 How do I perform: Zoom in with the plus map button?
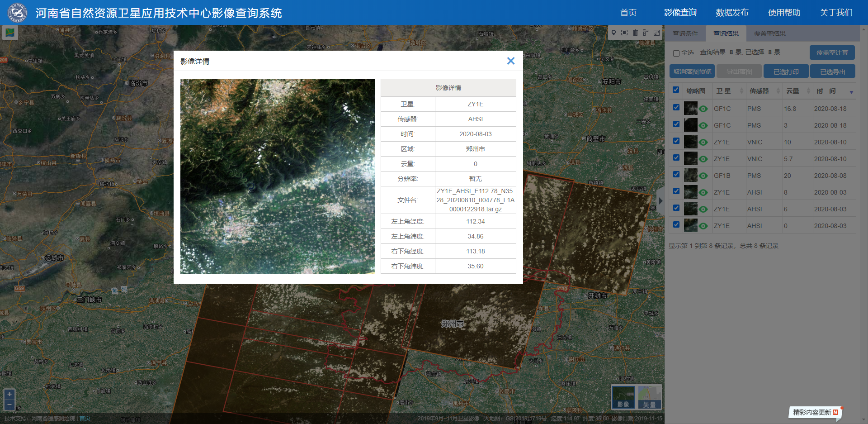pyautogui.click(x=9, y=394)
